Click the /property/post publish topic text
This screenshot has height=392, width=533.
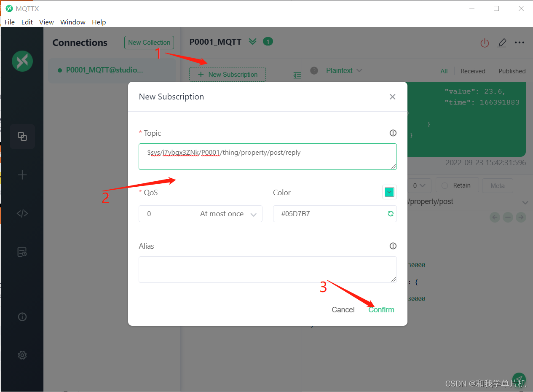430,201
